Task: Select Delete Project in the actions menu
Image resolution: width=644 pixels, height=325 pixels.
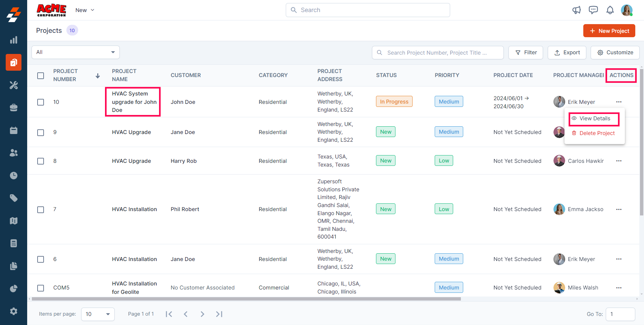Action: click(x=597, y=133)
